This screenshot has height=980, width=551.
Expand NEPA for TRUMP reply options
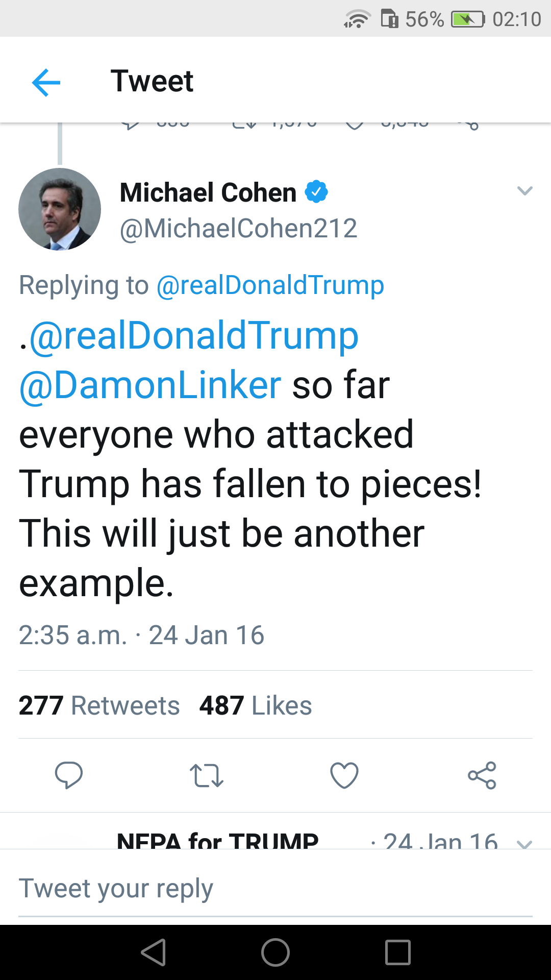point(524,842)
